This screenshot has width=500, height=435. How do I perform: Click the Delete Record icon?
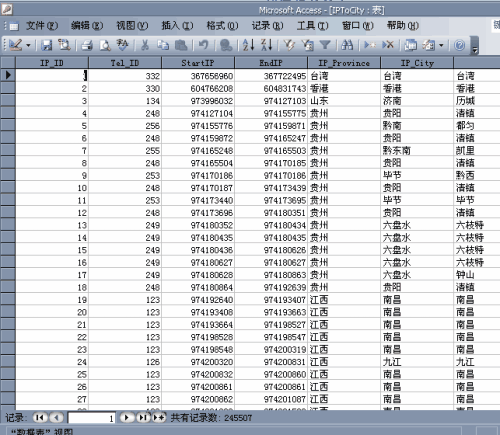click(388, 45)
